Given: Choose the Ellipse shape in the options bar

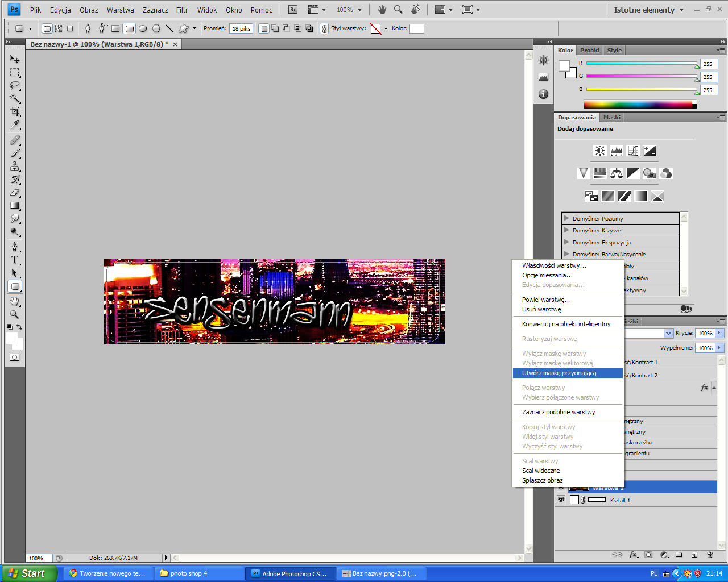Looking at the screenshot, I should 143,28.
